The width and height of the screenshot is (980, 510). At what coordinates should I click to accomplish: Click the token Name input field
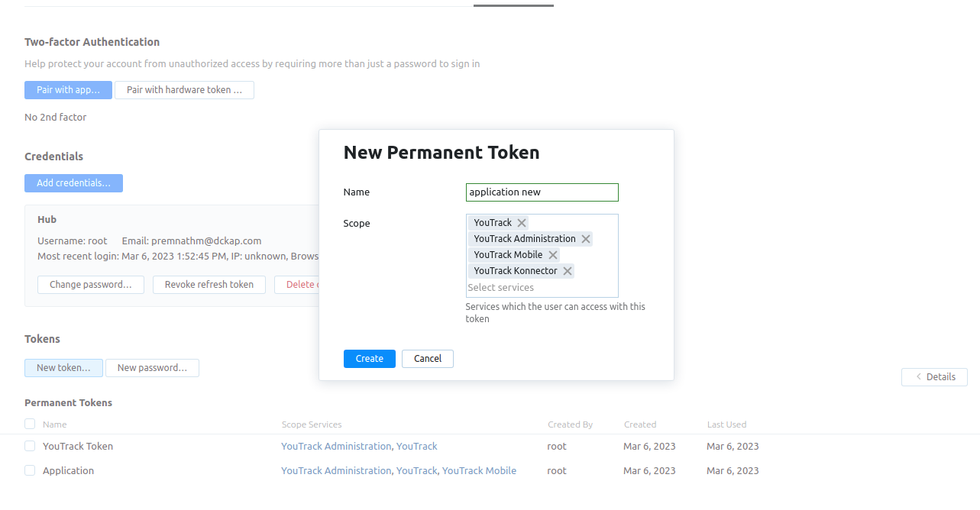542,192
